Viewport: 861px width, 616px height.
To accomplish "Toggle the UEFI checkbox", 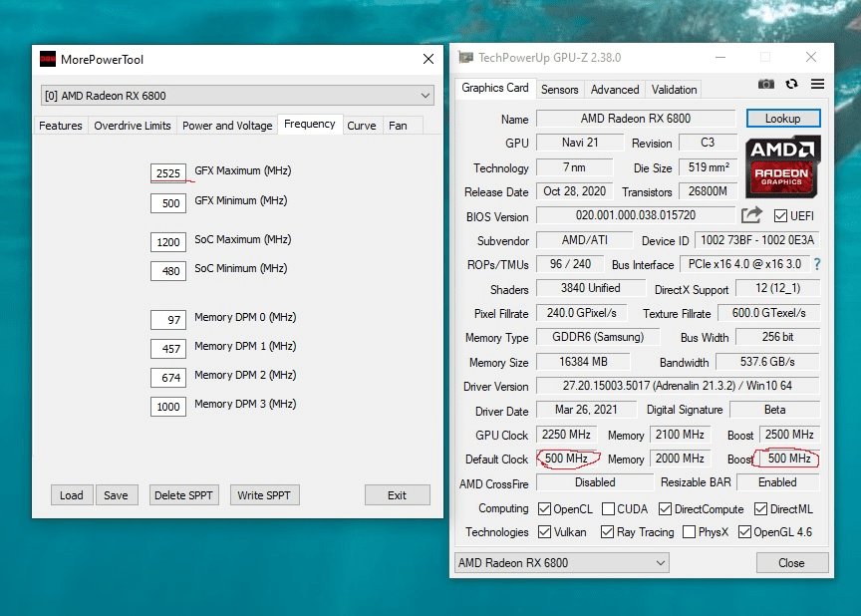I will coord(780,215).
